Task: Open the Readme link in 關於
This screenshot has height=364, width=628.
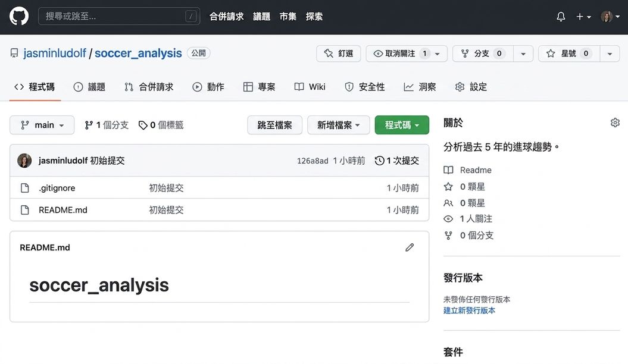Action: (x=476, y=170)
